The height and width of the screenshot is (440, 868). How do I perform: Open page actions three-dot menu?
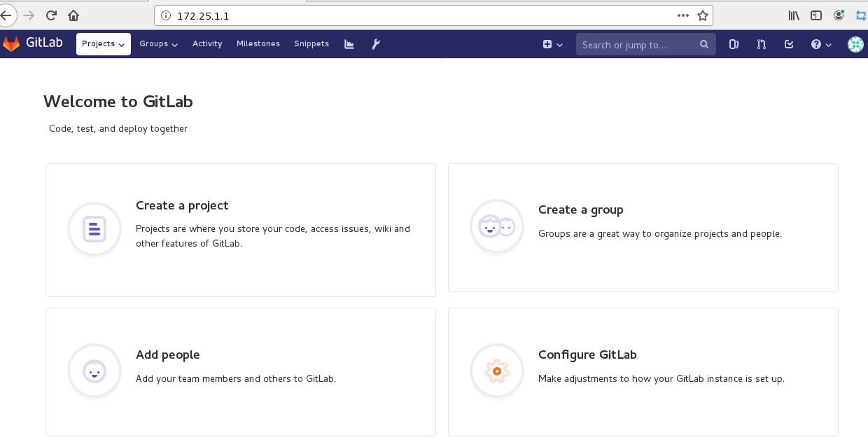(x=683, y=15)
